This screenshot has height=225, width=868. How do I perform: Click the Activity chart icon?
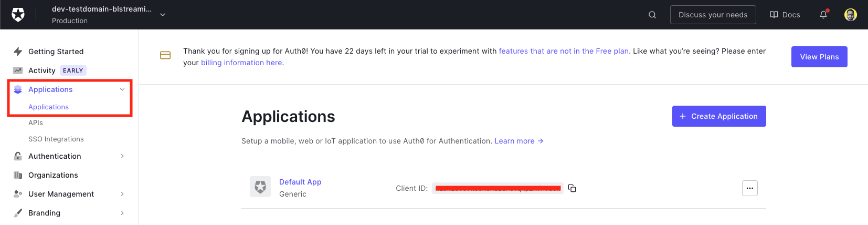pyautogui.click(x=18, y=70)
